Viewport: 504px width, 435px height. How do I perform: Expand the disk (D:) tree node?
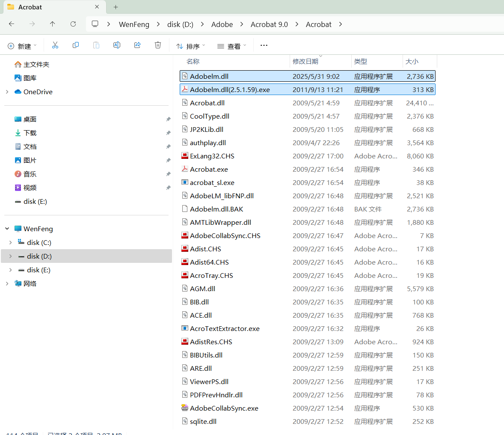pos(11,256)
